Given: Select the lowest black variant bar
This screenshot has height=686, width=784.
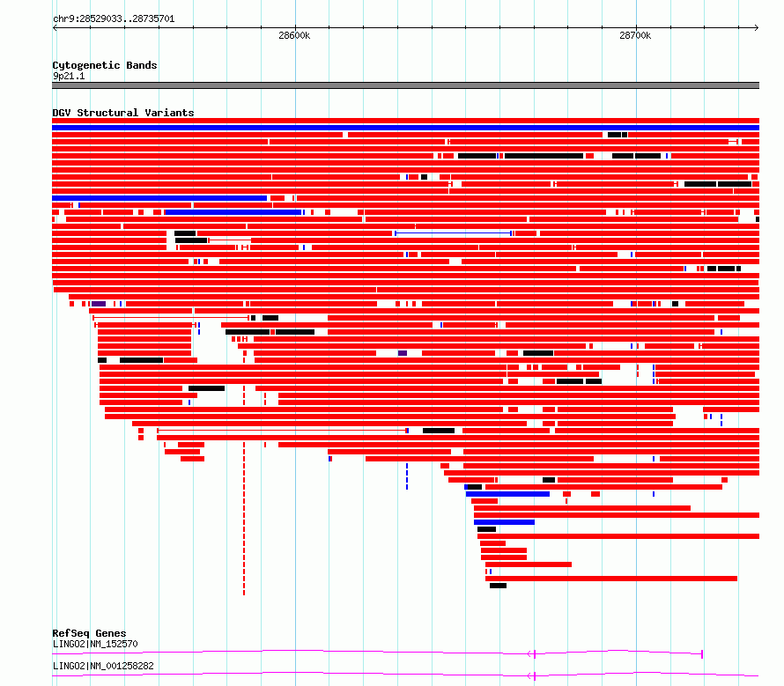Looking at the screenshot, I should pos(498,586).
